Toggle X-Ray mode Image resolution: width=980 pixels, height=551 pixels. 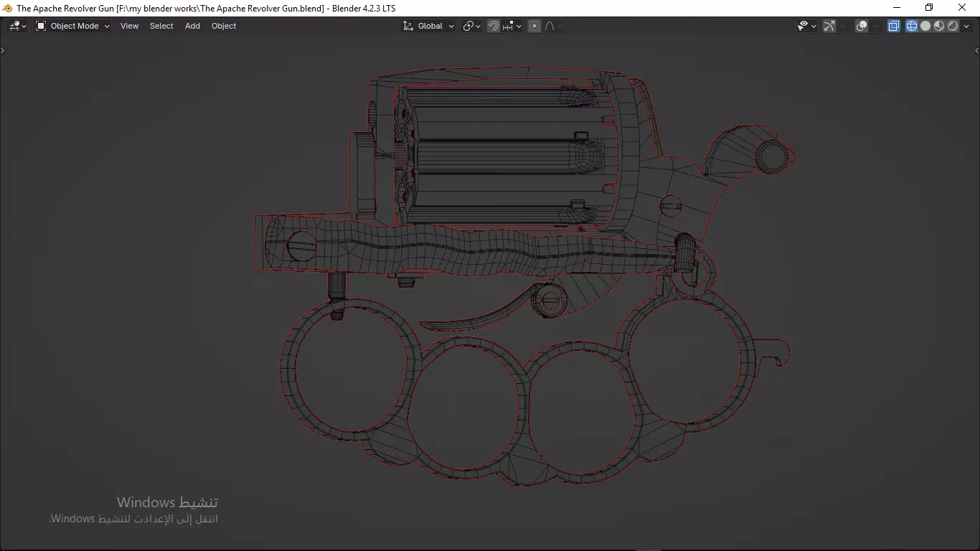[x=894, y=26]
